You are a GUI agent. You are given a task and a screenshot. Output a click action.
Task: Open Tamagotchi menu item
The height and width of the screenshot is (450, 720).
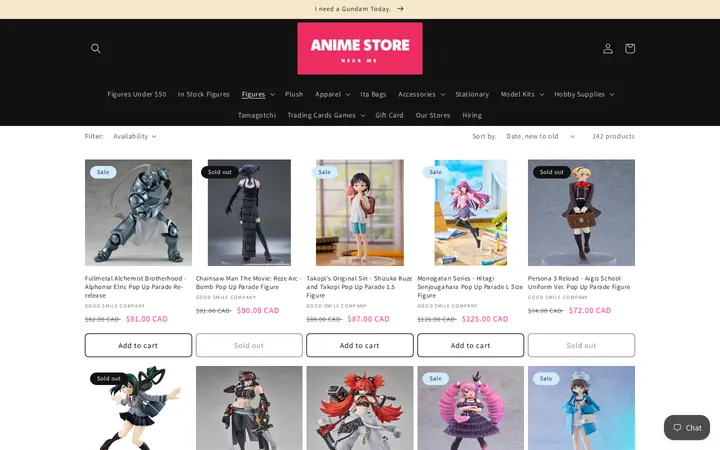tap(257, 115)
